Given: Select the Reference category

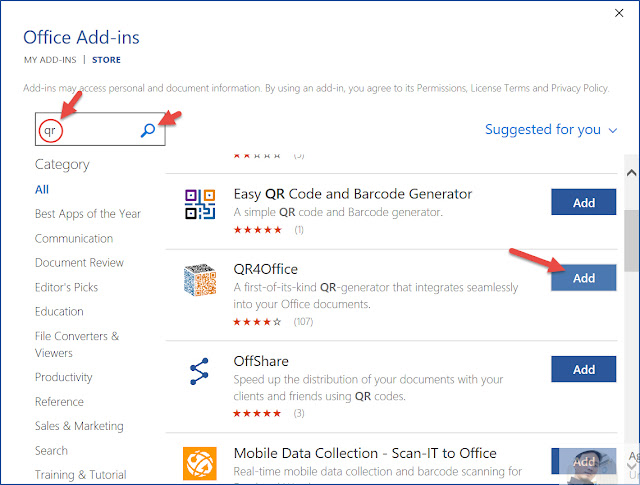Looking at the screenshot, I should pyautogui.click(x=59, y=402).
